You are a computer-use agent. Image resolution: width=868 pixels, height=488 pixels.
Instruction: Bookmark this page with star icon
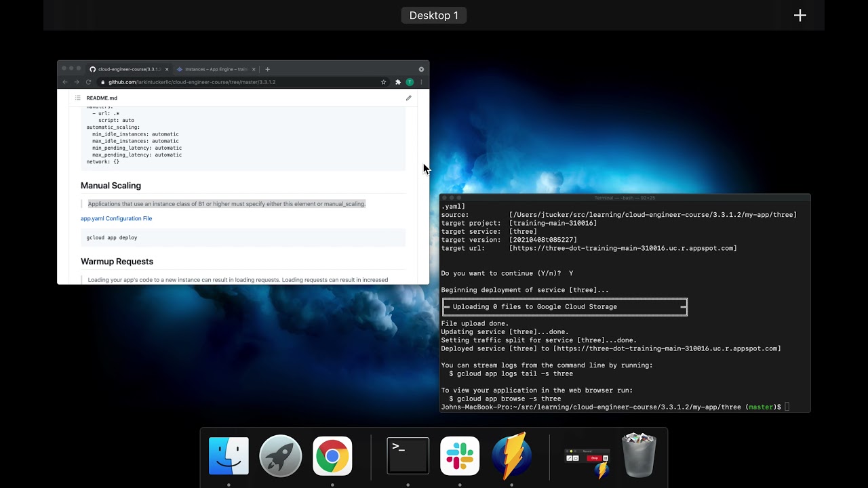tap(384, 82)
